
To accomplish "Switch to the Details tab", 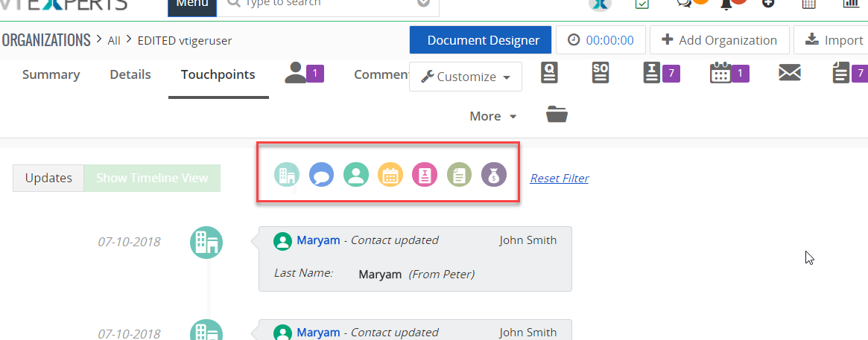I will tap(130, 74).
